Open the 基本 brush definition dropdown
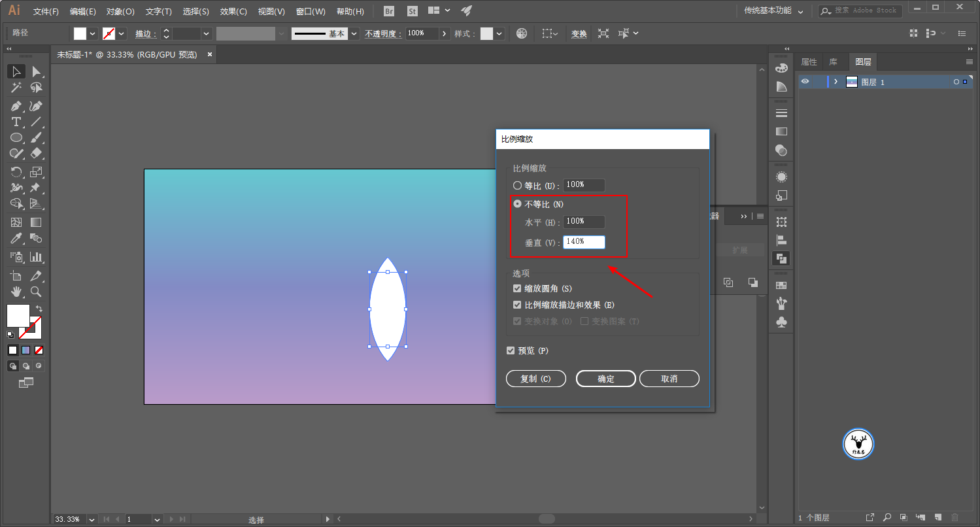 [x=354, y=33]
